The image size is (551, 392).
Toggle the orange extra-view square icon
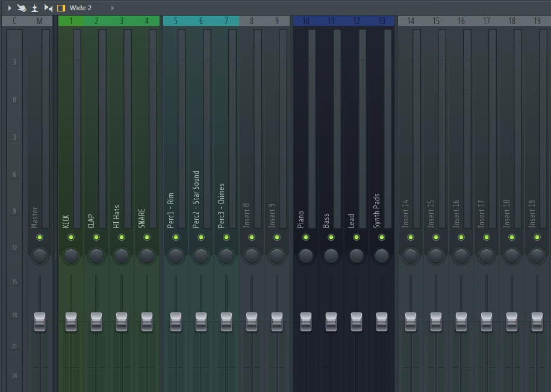61,8
